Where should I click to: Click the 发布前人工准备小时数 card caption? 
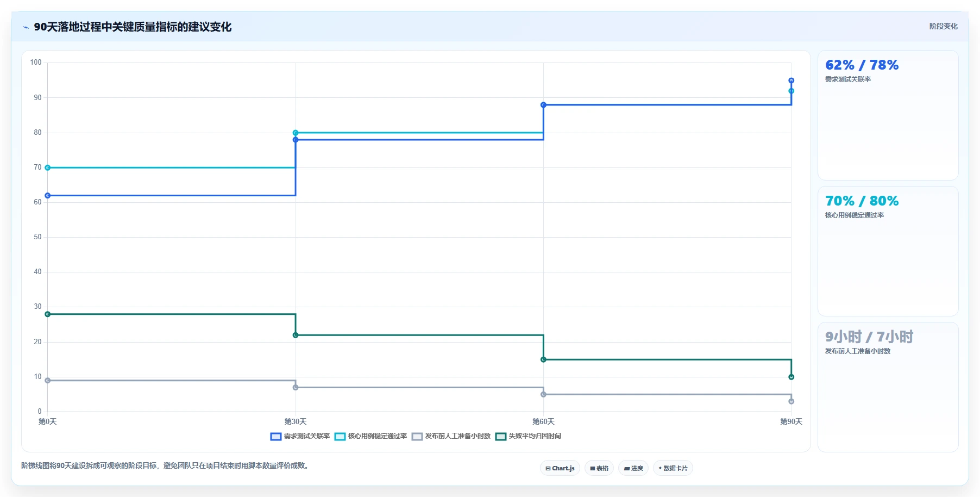(x=858, y=351)
